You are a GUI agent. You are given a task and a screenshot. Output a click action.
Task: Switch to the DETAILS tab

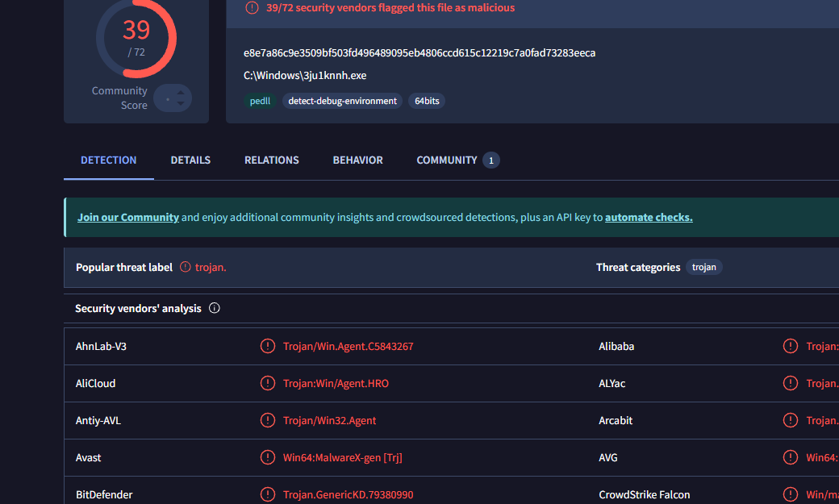coord(190,160)
